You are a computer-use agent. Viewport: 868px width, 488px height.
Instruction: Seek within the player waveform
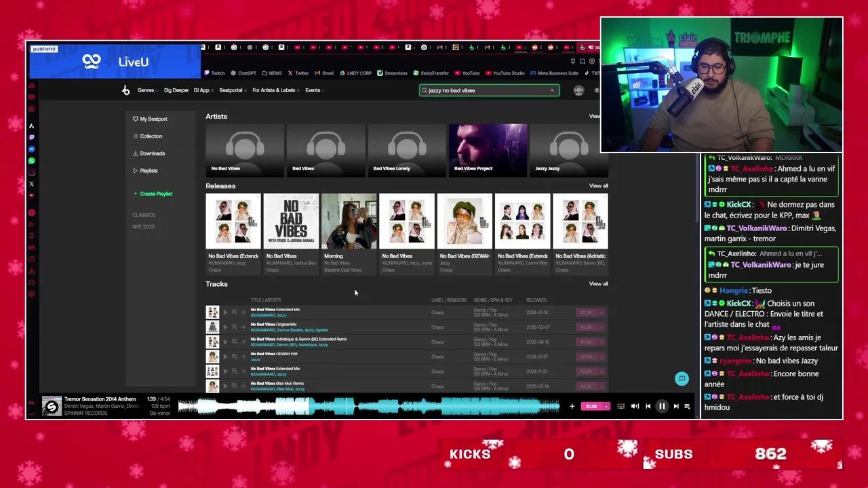tap(368, 406)
